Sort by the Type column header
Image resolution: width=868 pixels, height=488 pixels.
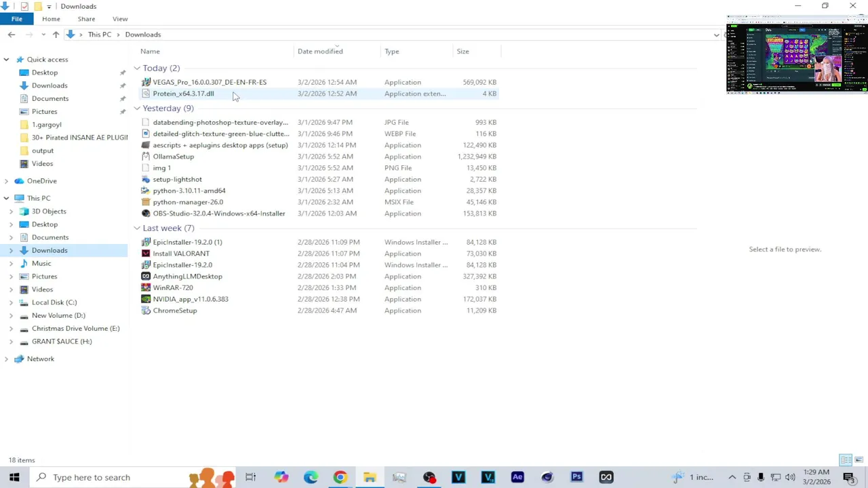click(392, 52)
